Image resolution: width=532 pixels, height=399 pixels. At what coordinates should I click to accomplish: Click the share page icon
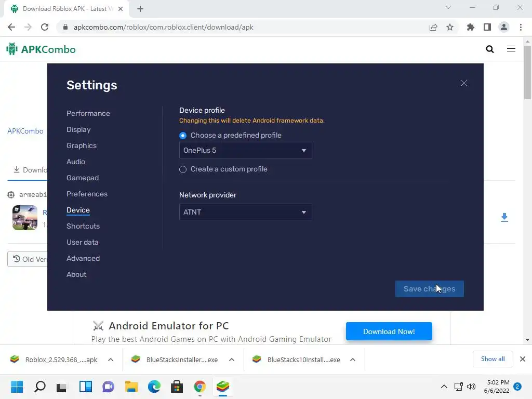point(433,28)
